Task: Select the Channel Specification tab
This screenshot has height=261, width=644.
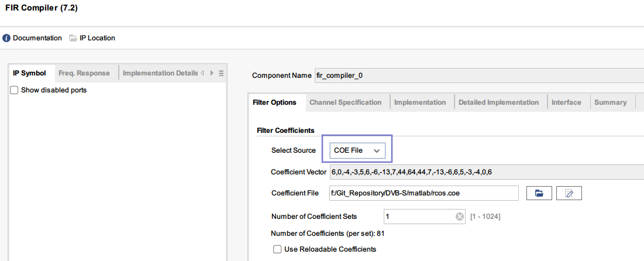Action: tap(345, 102)
